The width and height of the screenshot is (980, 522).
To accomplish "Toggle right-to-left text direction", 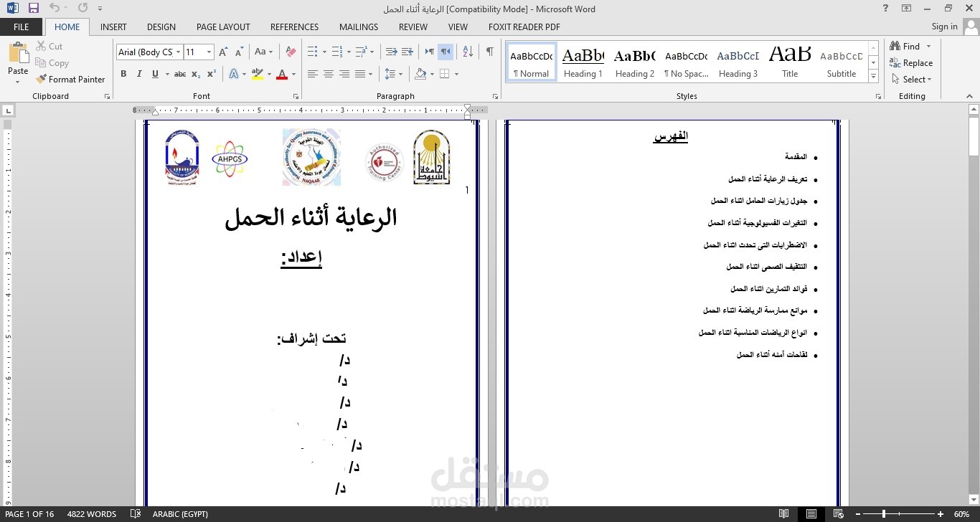I will [x=446, y=52].
